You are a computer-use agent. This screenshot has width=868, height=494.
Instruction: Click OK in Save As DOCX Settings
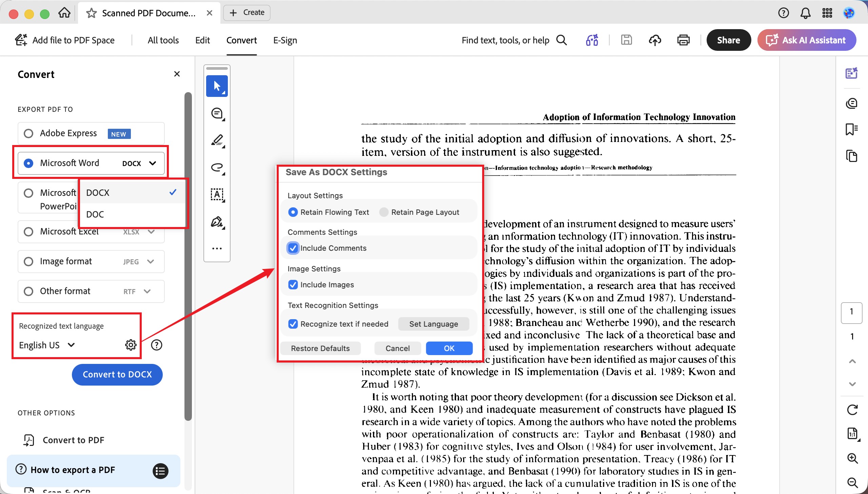coord(449,348)
